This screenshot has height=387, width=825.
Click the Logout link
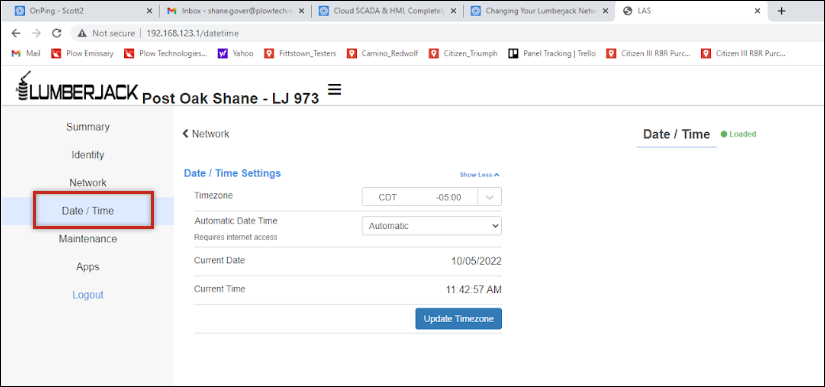tap(88, 295)
